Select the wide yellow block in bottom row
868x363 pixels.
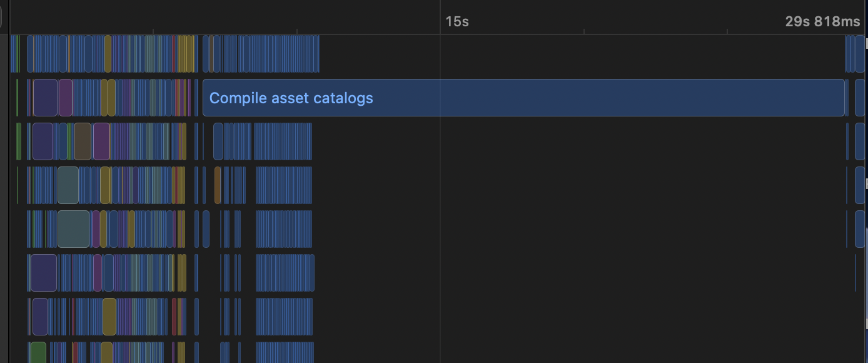[107, 352]
